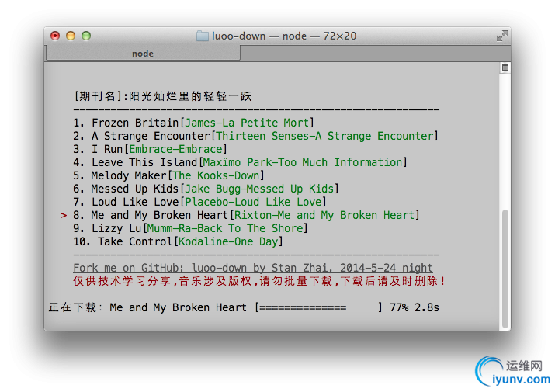Select track 7 Loud Like Love
The width and height of the screenshot is (555, 392).
click(x=199, y=202)
